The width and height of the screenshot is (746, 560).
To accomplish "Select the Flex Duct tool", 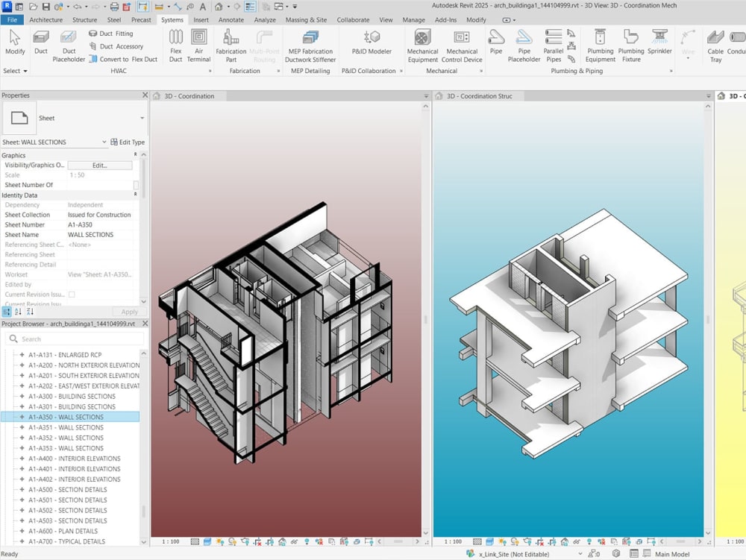I will point(175,46).
